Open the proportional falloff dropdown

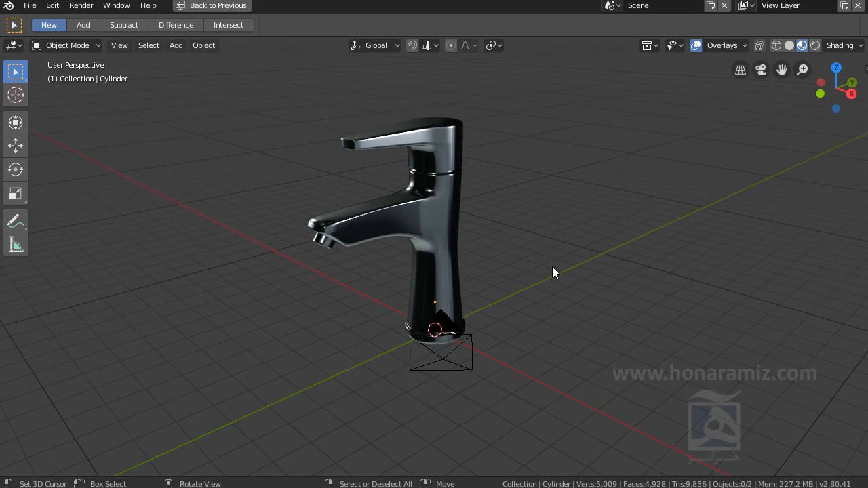(x=469, y=45)
